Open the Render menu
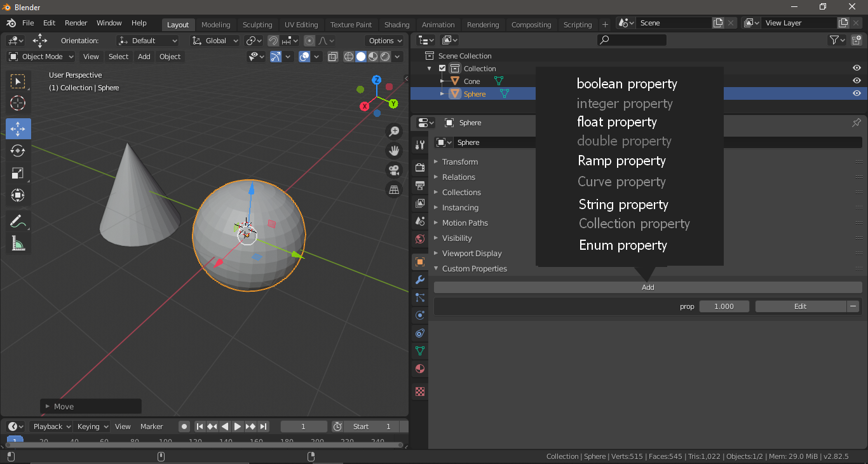 [x=76, y=23]
